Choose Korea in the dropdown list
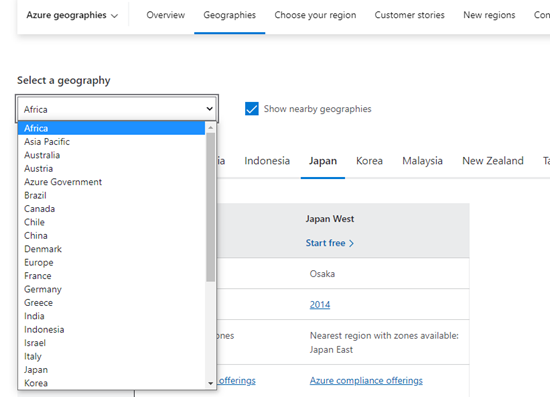Screen dimensions: 550x397 111,383
